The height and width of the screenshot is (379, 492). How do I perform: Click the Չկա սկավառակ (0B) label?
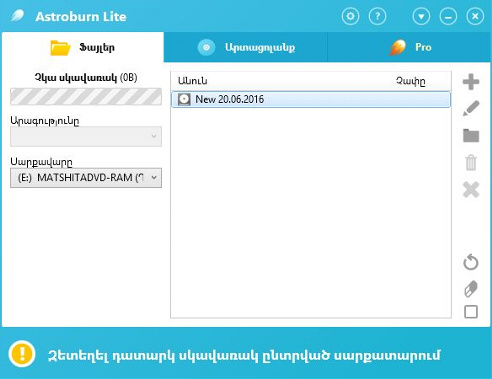(x=86, y=78)
